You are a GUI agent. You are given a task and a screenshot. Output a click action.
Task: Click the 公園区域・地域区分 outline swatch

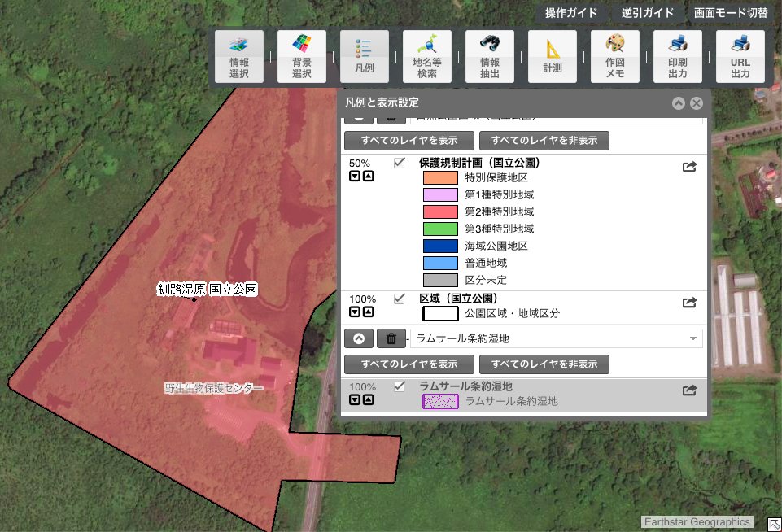(440, 313)
